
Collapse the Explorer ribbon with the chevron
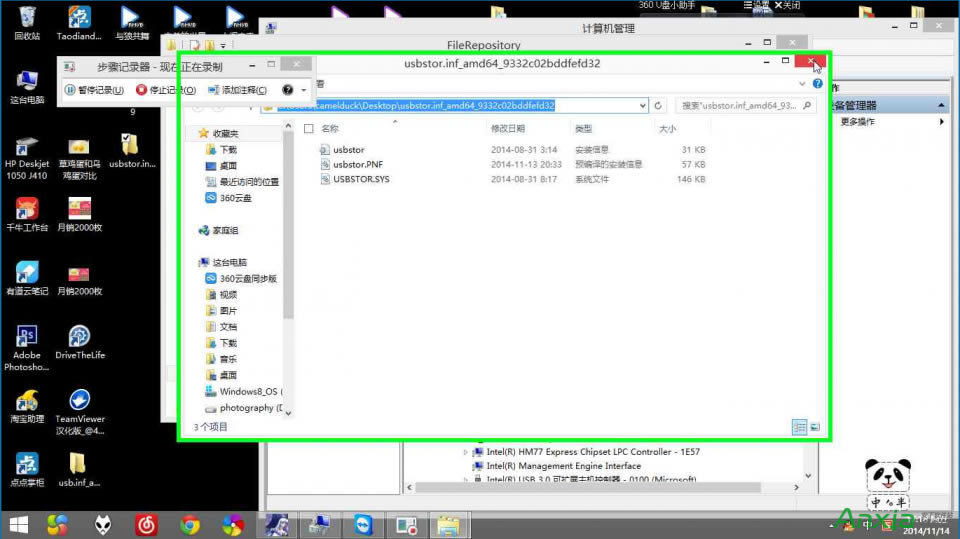pyautogui.click(x=803, y=84)
